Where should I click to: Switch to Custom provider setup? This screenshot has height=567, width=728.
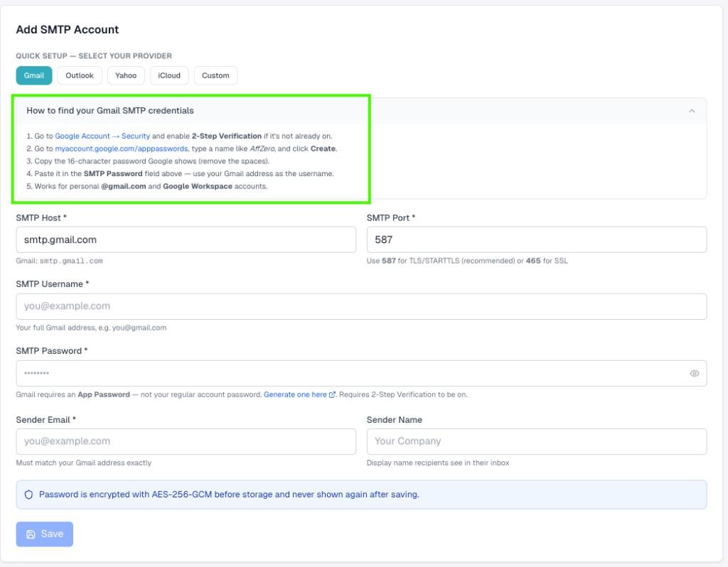(215, 75)
